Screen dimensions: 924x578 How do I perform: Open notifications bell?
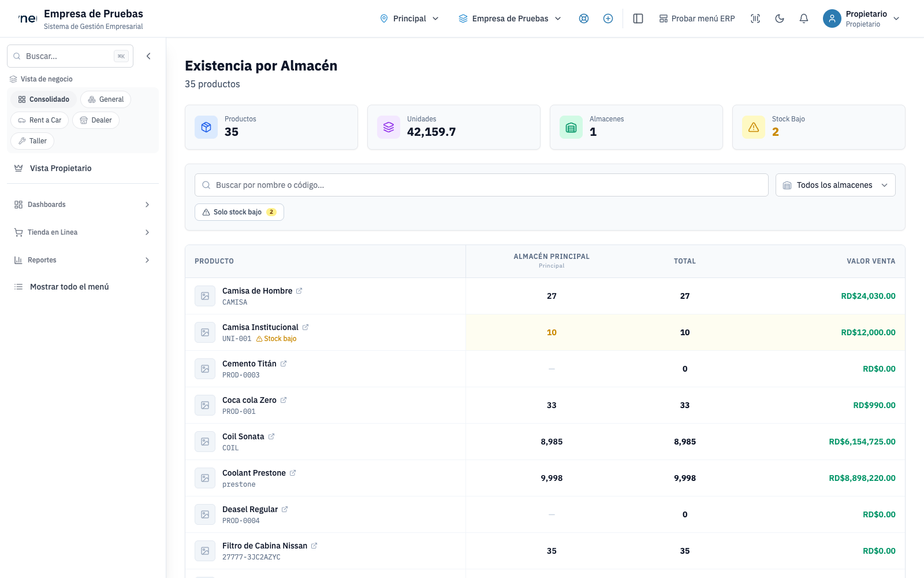[804, 18]
